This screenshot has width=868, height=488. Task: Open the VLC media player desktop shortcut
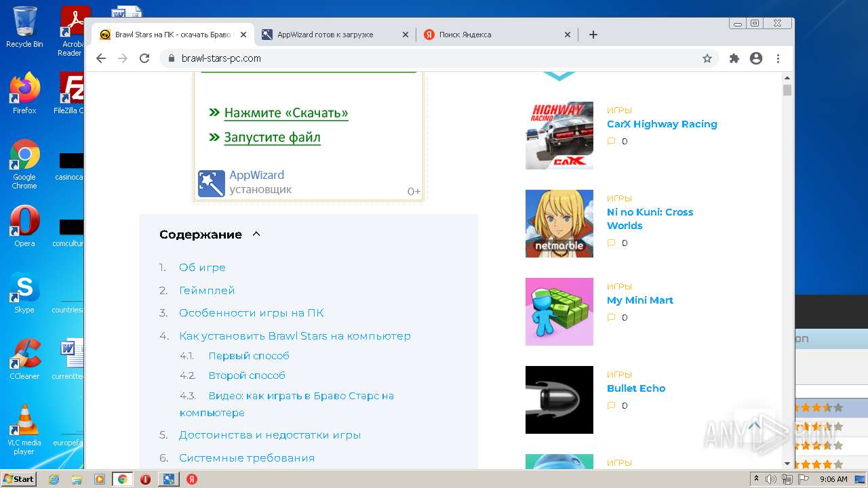[24, 430]
